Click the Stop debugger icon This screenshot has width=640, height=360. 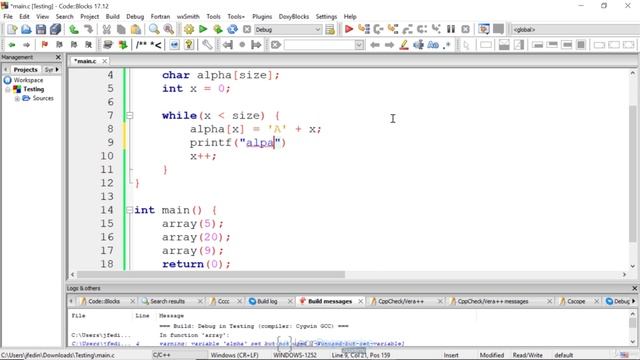pyautogui.click(x=465, y=29)
